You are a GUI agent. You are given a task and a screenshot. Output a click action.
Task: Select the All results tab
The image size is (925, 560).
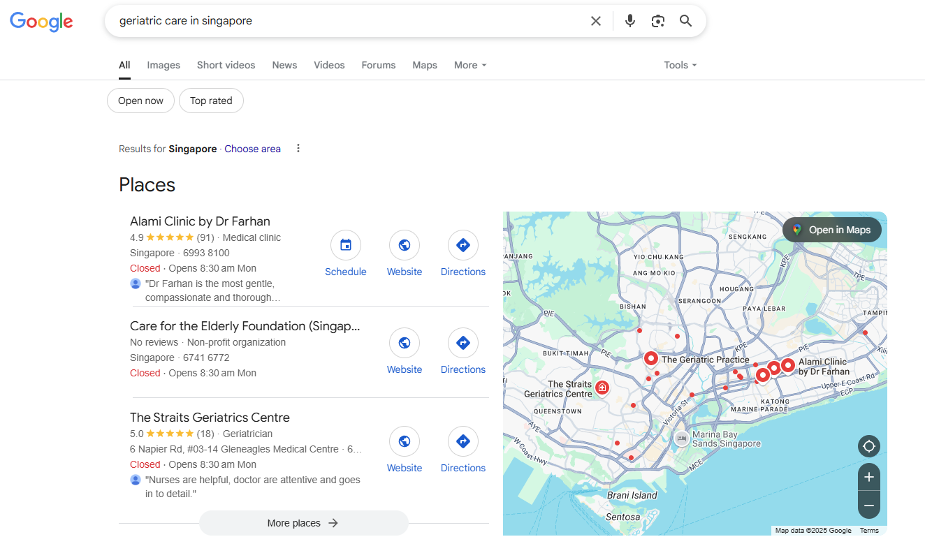point(124,65)
